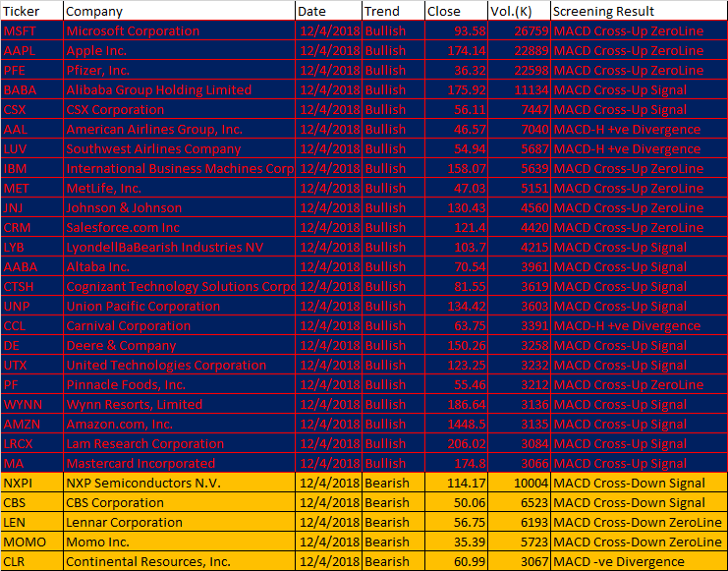This screenshot has width=728, height=571.
Task: Select the MetLife, Inc. cell
Action: (x=179, y=188)
